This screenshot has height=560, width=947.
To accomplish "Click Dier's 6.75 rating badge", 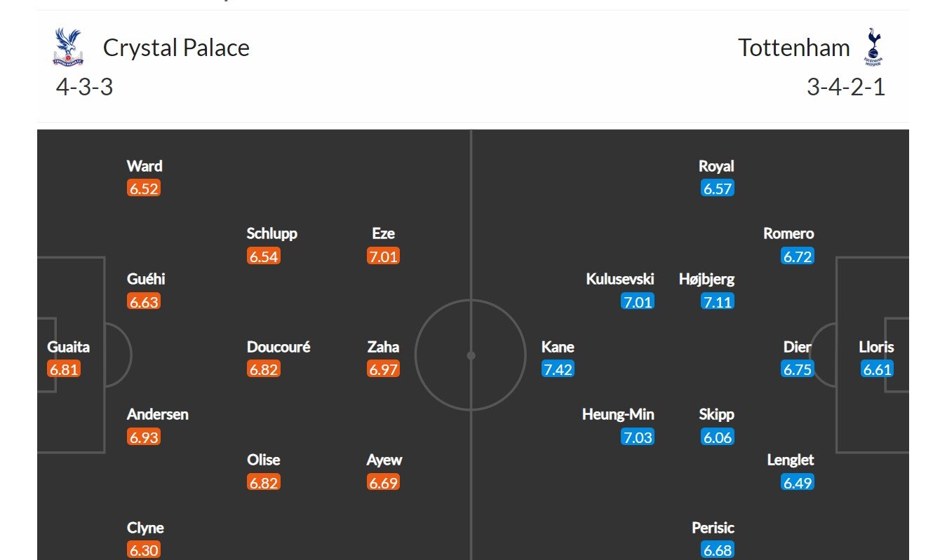I will [798, 369].
